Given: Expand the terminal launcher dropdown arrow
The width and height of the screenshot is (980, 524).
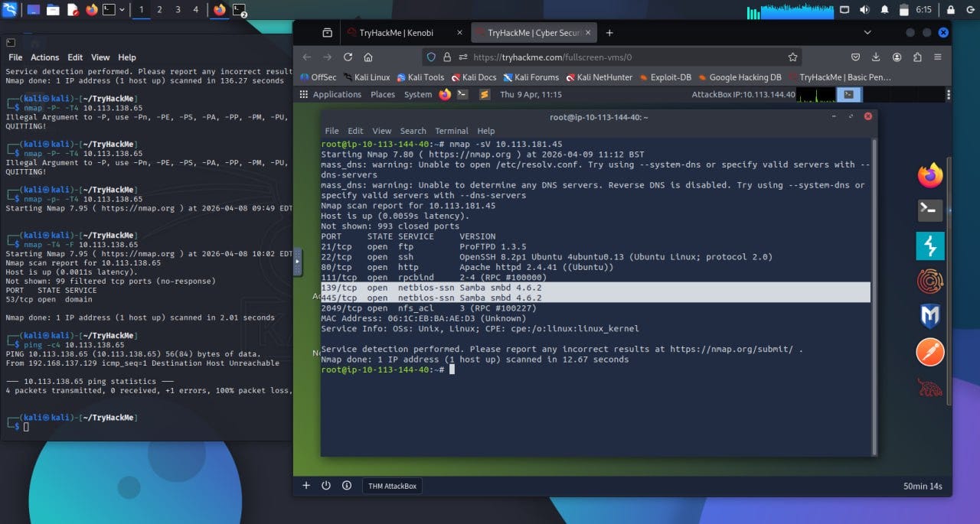Looking at the screenshot, I should pyautogui.click(x=122, y=10).
